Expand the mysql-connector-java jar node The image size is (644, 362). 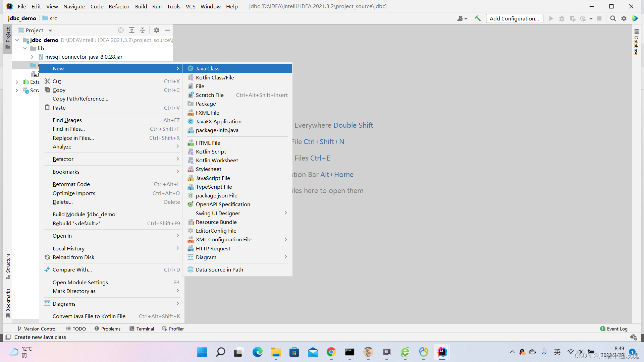point(32,57)
